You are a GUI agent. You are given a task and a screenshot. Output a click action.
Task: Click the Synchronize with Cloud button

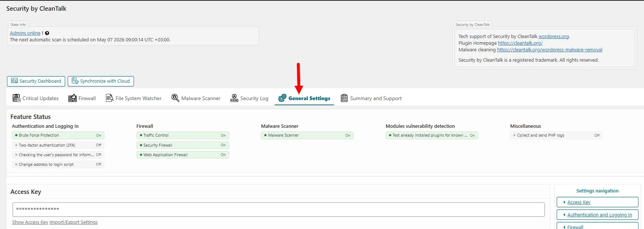tap(101, 81)
